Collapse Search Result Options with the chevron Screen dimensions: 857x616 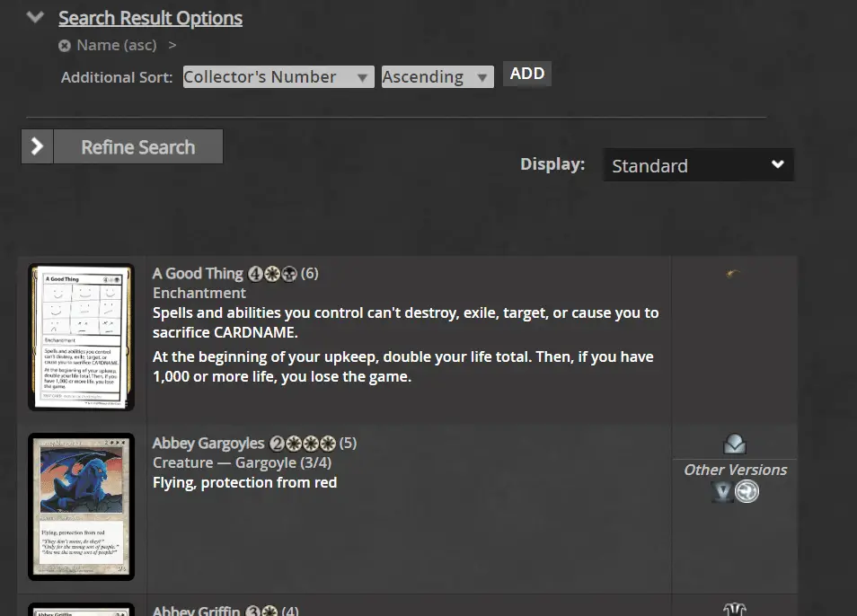tap(35, 17)
